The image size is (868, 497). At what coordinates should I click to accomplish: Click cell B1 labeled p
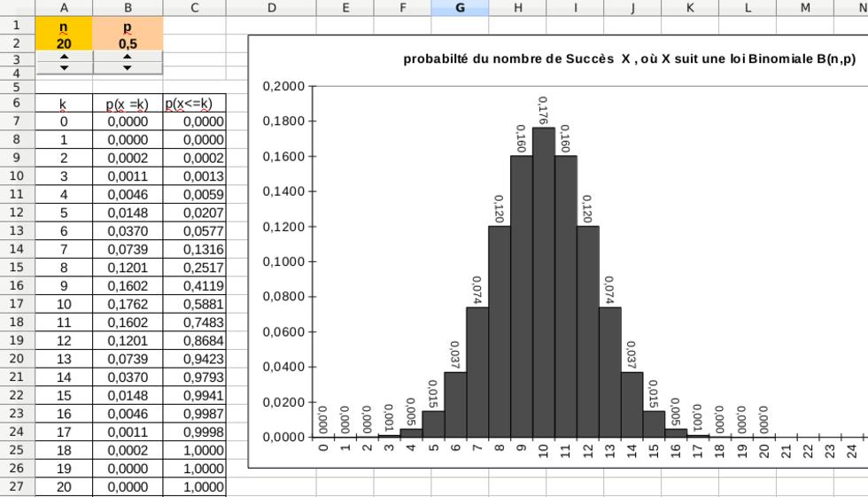click(128, 26)
